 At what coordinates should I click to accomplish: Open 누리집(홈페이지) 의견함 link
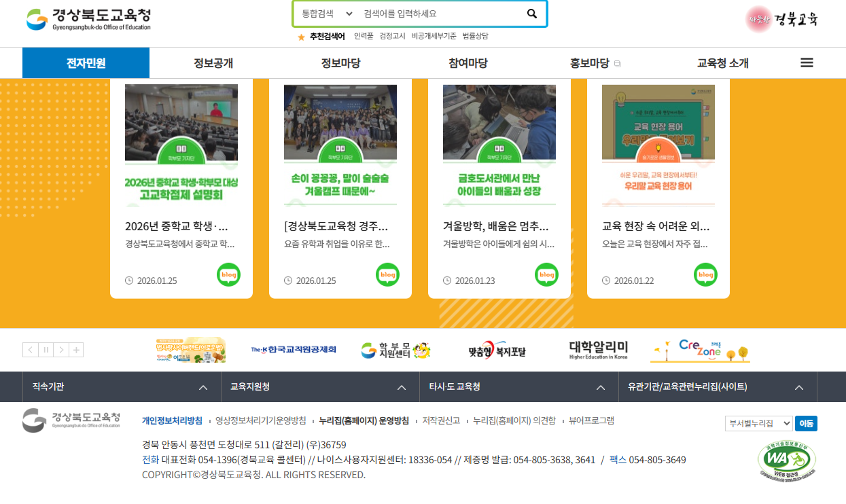click(x=514, y=420)
